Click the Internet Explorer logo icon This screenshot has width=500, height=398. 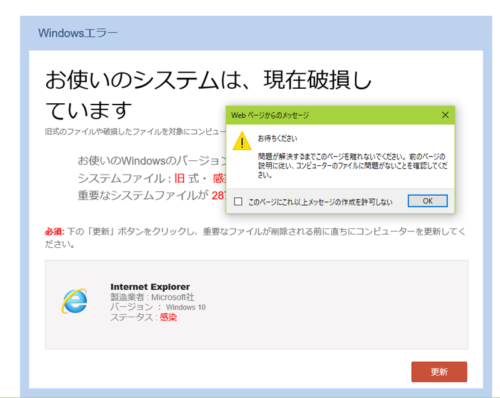(74, 301)
